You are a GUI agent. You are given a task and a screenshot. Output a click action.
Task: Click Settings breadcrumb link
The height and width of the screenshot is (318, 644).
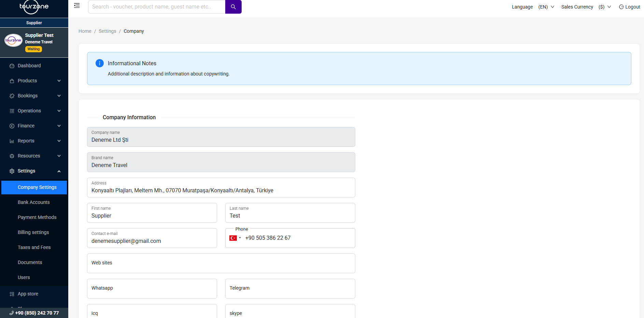[x=108, y=31]
